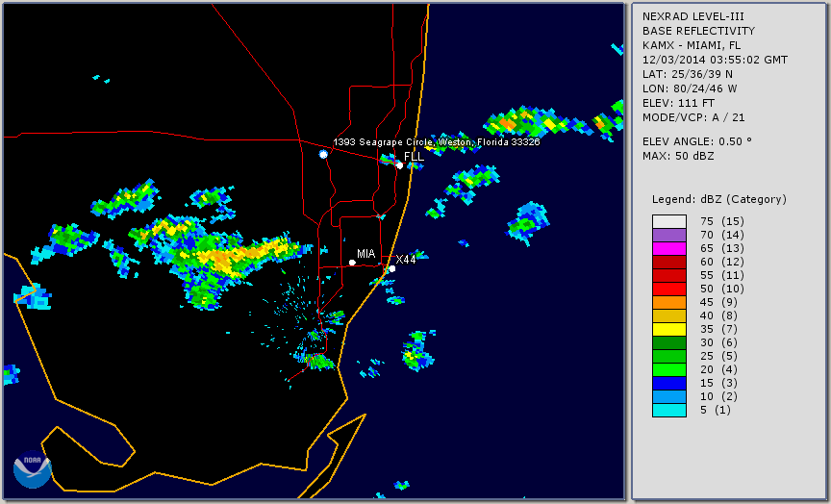Click the 'ELEV: 111 FT' text
This screenshot has width=831, height=504.
click(x=678, y=103)
